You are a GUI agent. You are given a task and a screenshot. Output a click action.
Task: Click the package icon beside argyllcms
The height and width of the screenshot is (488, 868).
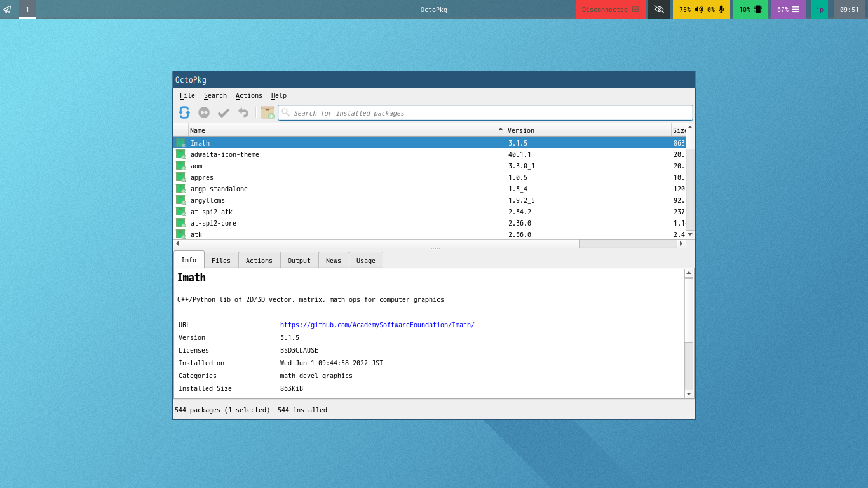[x=181, y=200]
